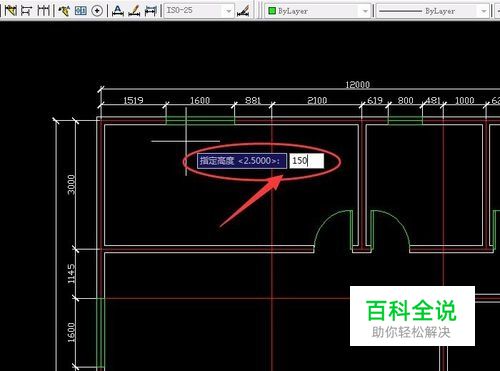Select the 1519 dimension text
This screenshot has width=500, height=371.
coord(133,100)
